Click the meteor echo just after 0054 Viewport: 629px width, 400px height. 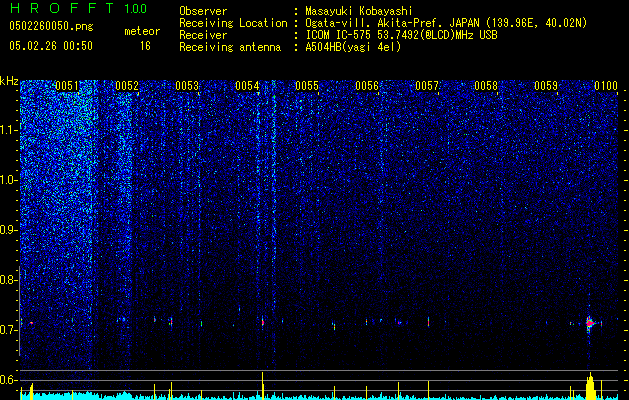pos(263,321)
